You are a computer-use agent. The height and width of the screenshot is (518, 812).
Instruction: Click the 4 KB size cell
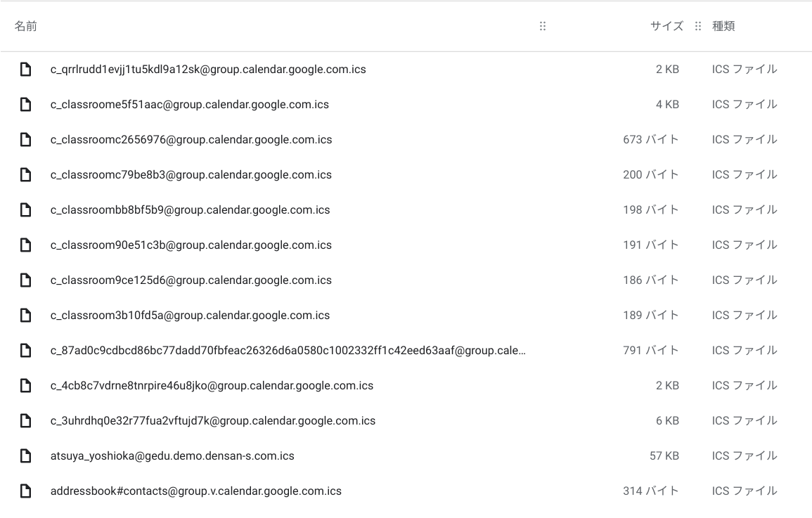pyautogui.click(x=667, y=105)
